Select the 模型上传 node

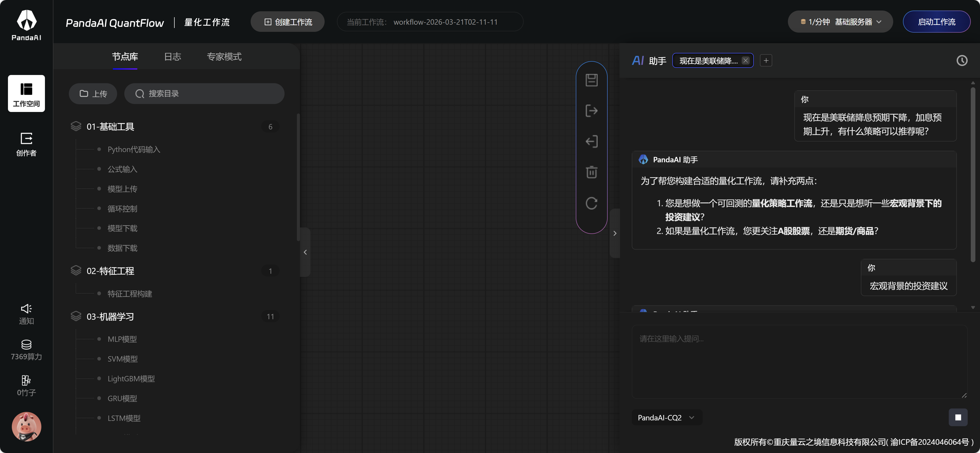tap(122, 189)
